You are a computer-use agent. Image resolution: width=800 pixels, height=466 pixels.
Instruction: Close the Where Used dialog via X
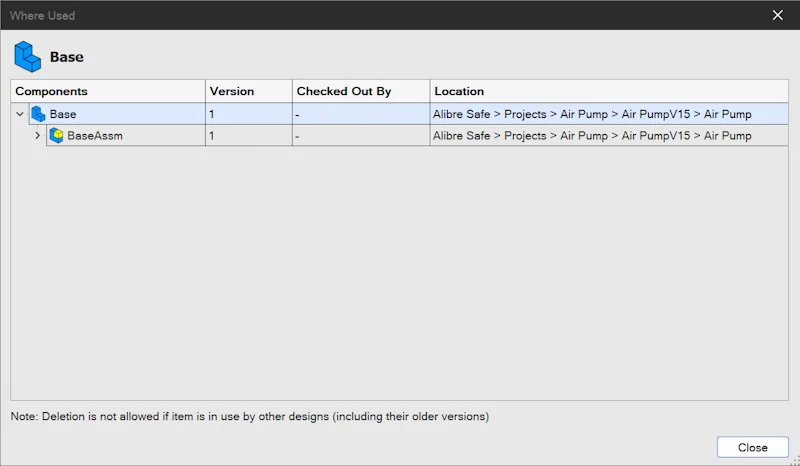click(778, 15)
